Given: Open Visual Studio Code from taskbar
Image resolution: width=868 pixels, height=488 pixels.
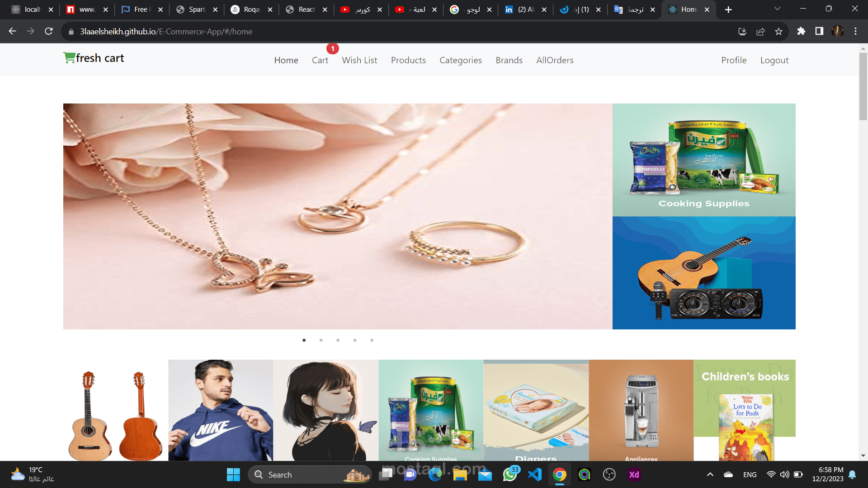Looking at the screenshot, I should pyautogui.click(x=535, y=474).
